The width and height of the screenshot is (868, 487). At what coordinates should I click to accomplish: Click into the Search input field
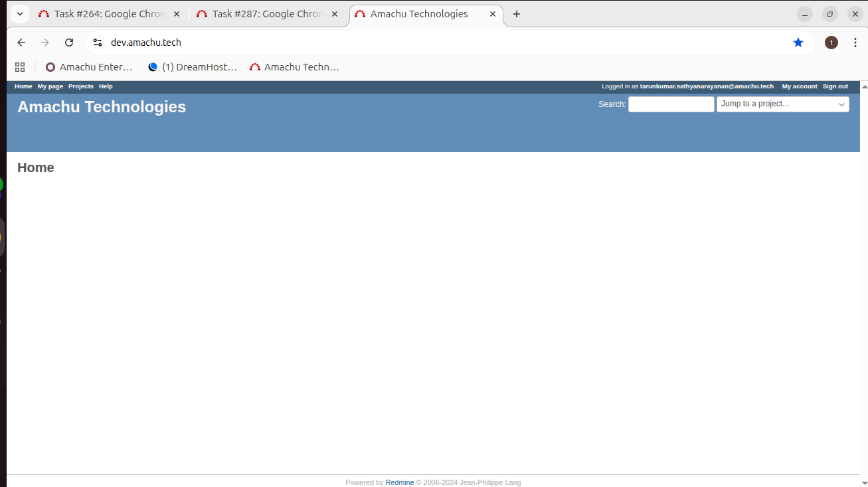pos(671,104)
